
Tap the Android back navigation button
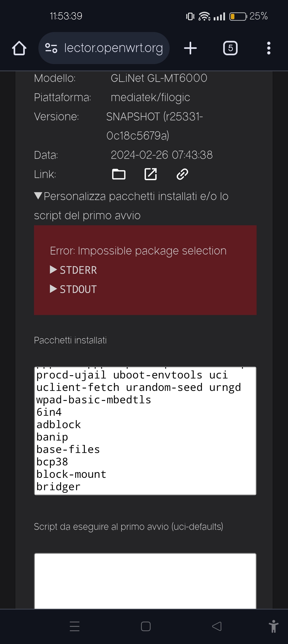coord(217,626)
